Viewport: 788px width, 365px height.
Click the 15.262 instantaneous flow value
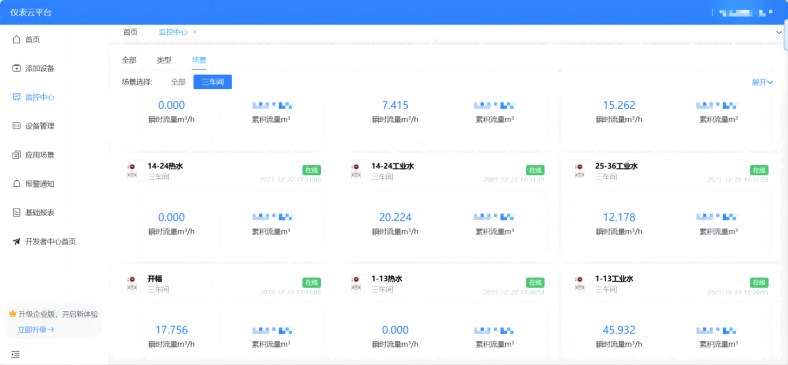[619, 105]
